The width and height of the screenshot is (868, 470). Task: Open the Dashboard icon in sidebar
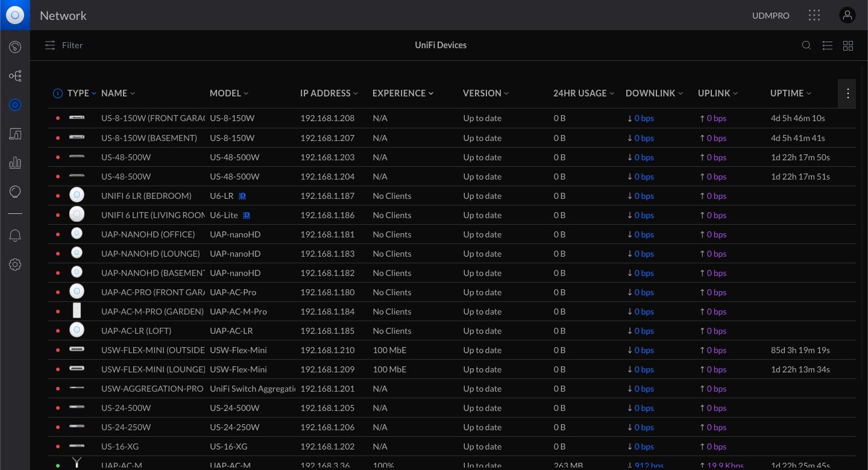[15, 47]
